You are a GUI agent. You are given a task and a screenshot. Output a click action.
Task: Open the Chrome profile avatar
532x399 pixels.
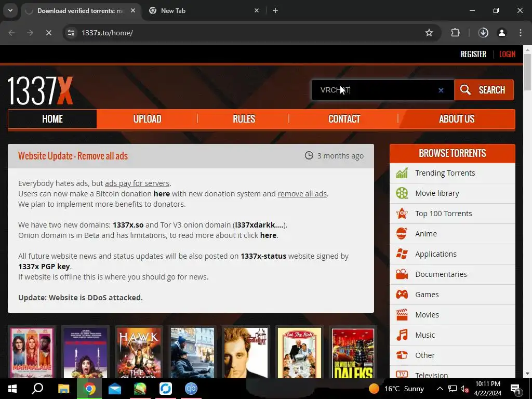click(501, 33)
